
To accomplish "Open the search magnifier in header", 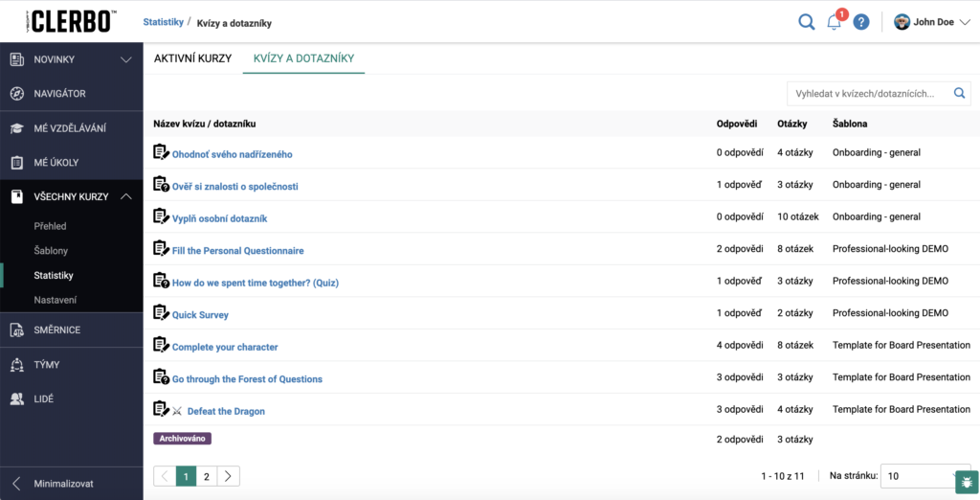I will pyautogui.click(x=806, y=23).
